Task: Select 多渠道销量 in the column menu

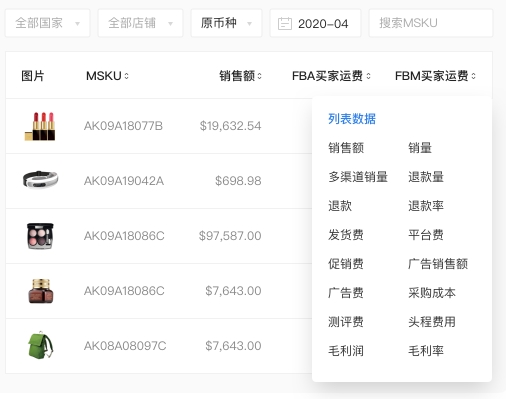Action: coord(358,177)
